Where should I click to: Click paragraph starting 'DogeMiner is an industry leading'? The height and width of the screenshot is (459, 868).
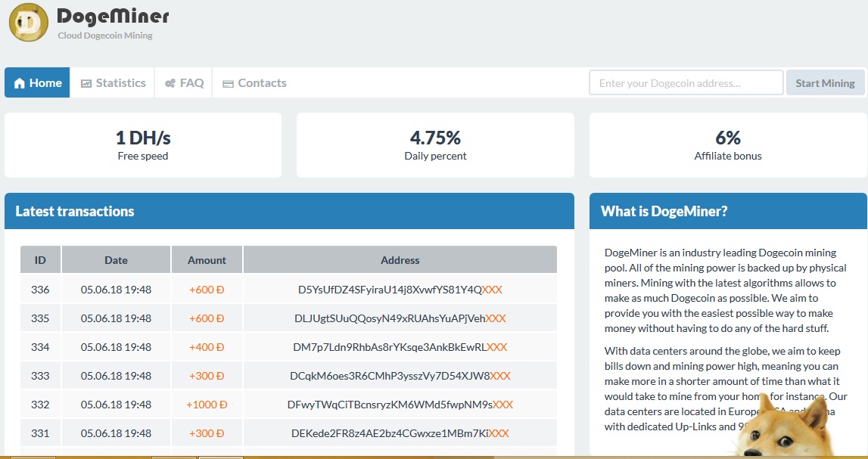(x=725, y=290)
